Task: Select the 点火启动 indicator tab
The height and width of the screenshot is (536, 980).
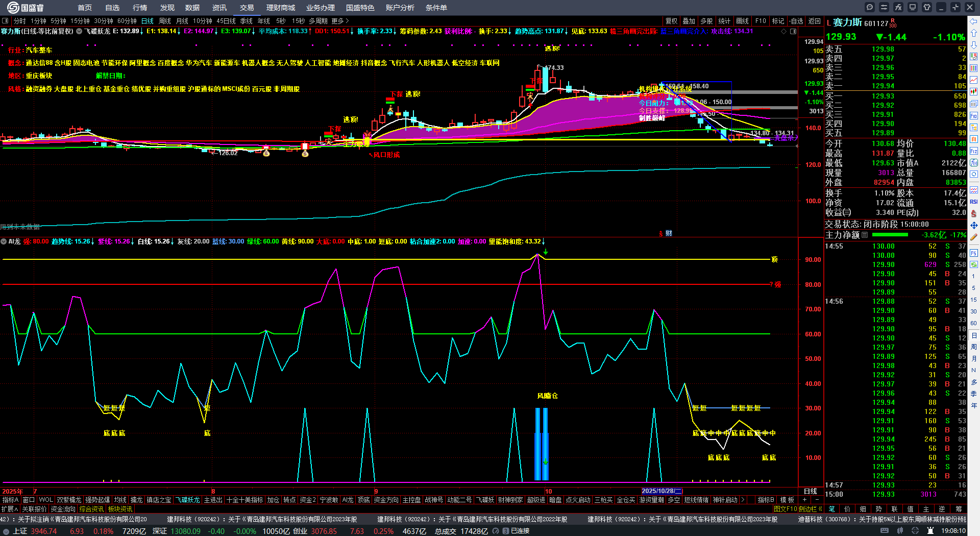Action: [578, 500]
